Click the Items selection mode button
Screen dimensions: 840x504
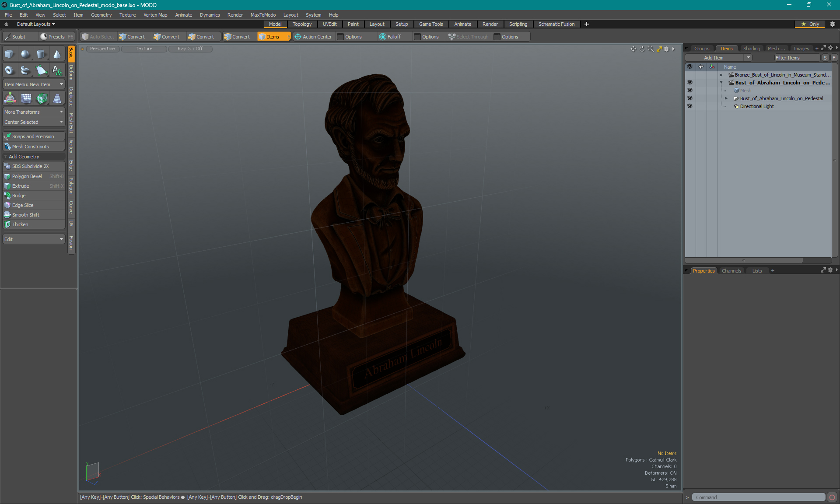click(x=274, y=37)
